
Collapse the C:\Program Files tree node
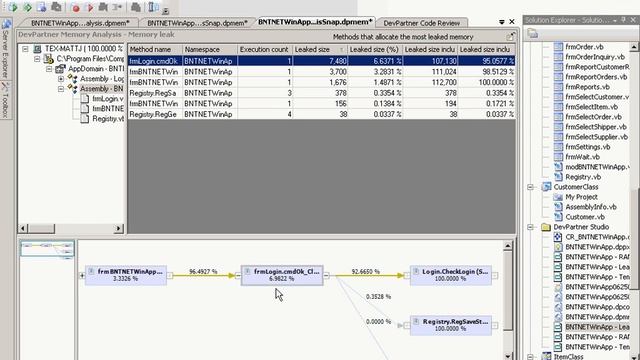click(37, 59)
